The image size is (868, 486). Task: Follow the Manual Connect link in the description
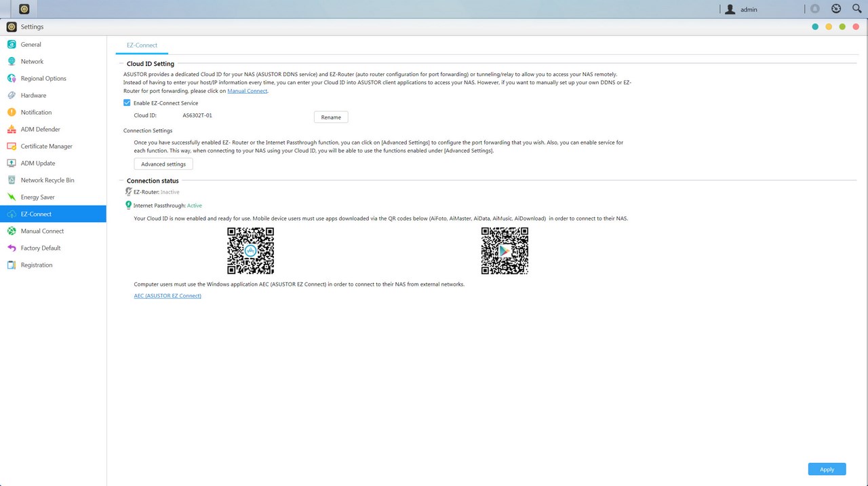[248, 91]
